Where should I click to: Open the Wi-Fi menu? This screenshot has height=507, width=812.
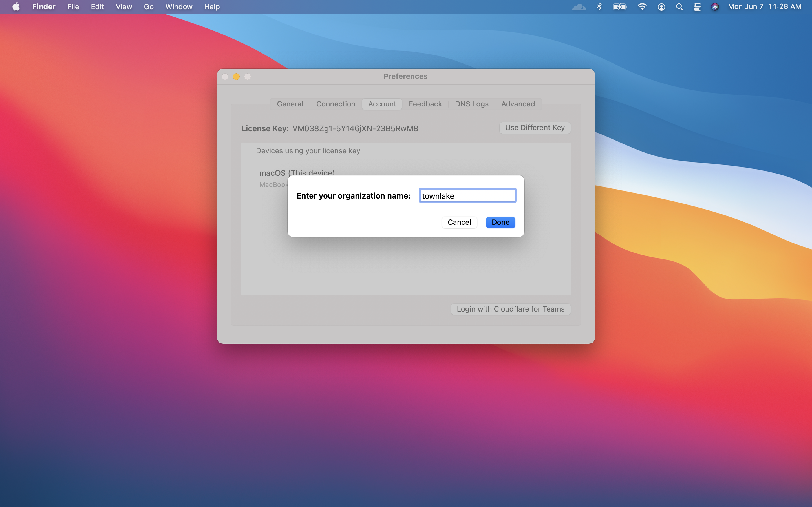pyautogui.click(x=641, y=7)
